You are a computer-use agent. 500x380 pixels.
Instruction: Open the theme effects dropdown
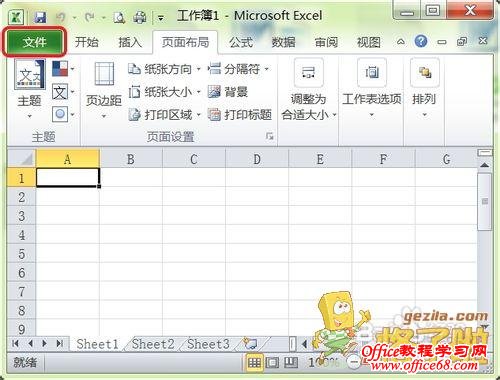pyautogui.click(x=63, y=114)
